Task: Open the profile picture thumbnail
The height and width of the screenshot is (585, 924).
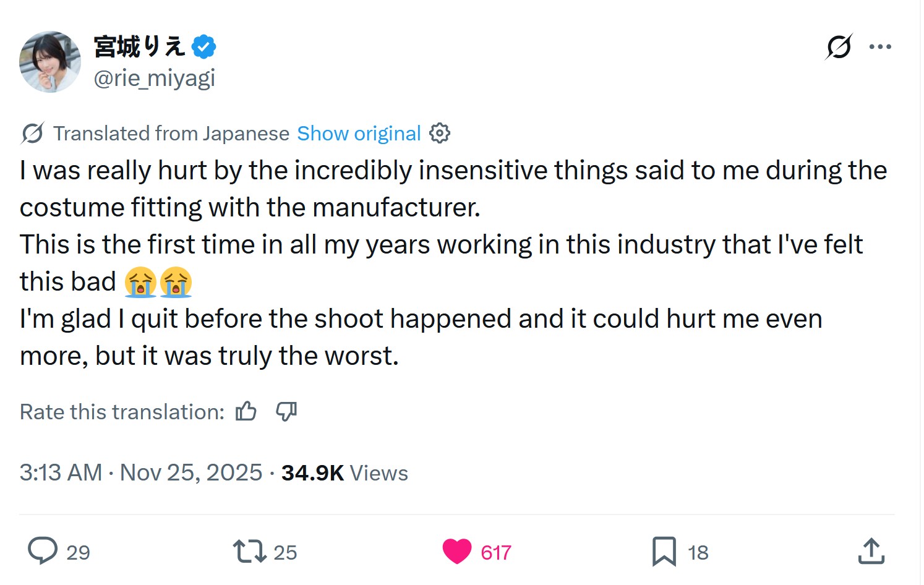Action: tap(50, 62)
